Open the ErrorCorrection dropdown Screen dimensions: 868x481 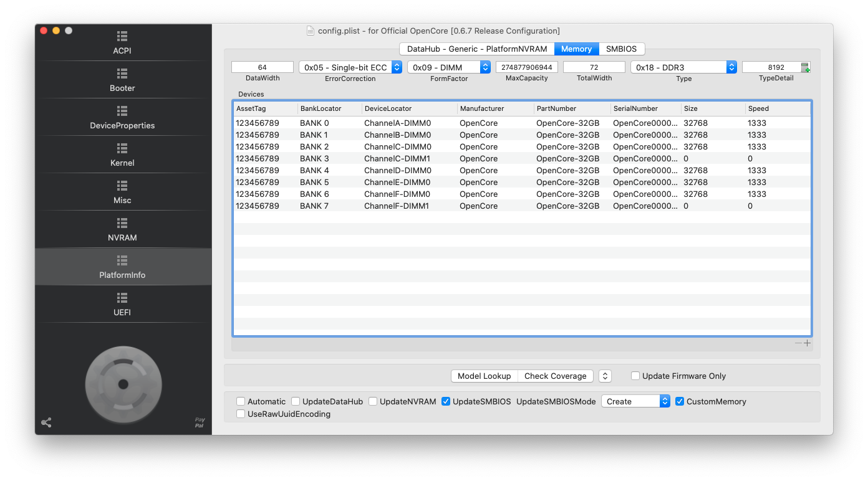tap(350, 67)
